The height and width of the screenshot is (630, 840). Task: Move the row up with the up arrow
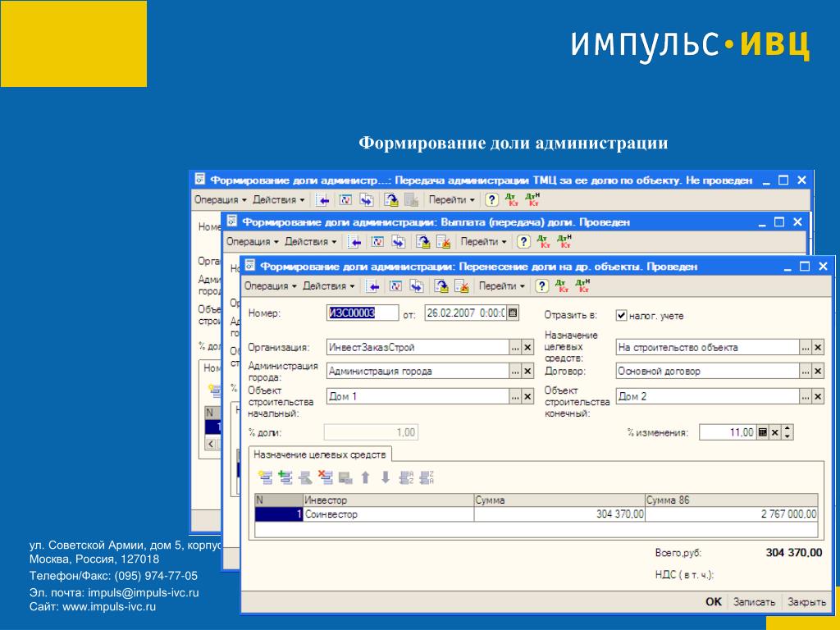tap(365, 477)
